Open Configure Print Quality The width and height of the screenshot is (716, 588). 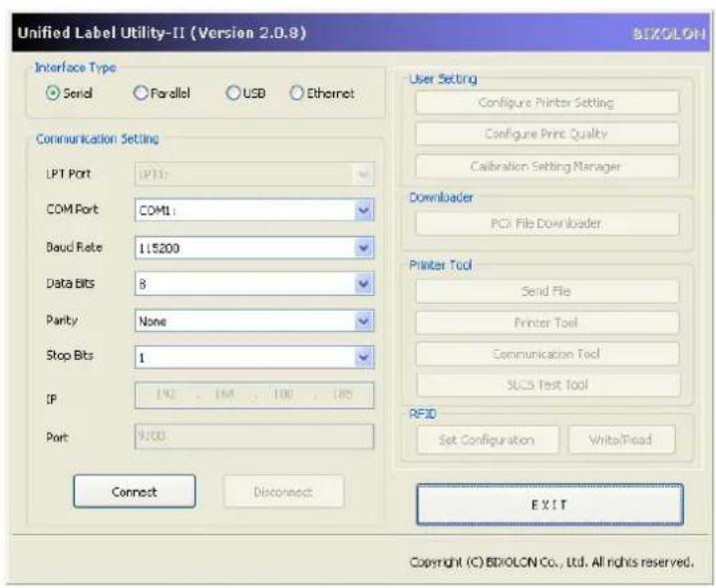click(x=547, y=134)
